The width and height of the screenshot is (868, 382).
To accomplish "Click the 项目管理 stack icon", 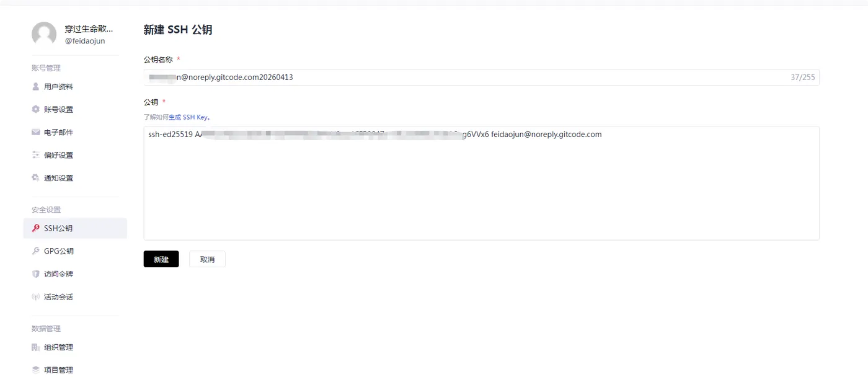I will click(x=35, y=370).
